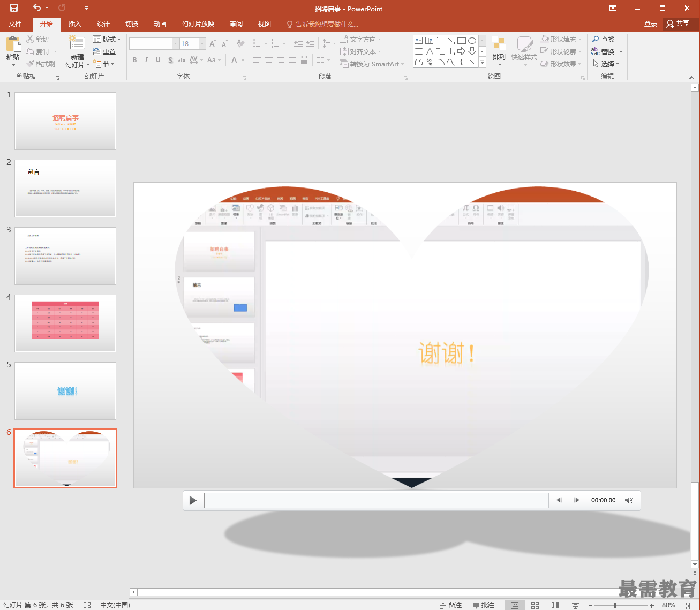
Task: Click the font name input box
Action: 150,44
